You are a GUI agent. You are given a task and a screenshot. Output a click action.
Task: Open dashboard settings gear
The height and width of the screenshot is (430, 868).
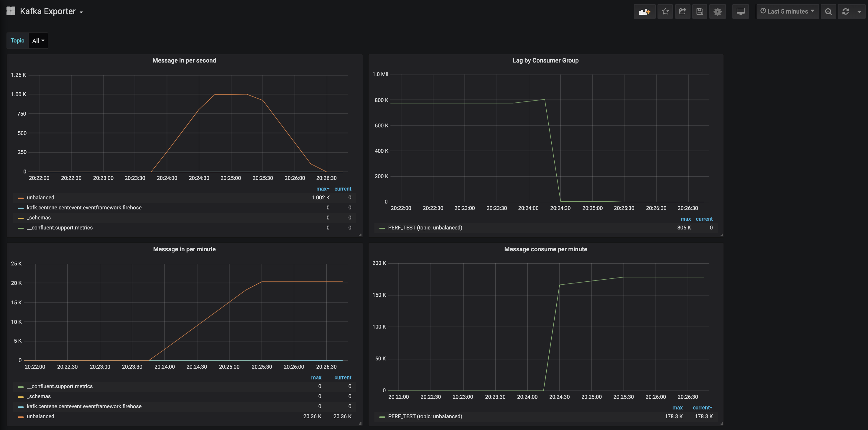(x=717, y=12)
